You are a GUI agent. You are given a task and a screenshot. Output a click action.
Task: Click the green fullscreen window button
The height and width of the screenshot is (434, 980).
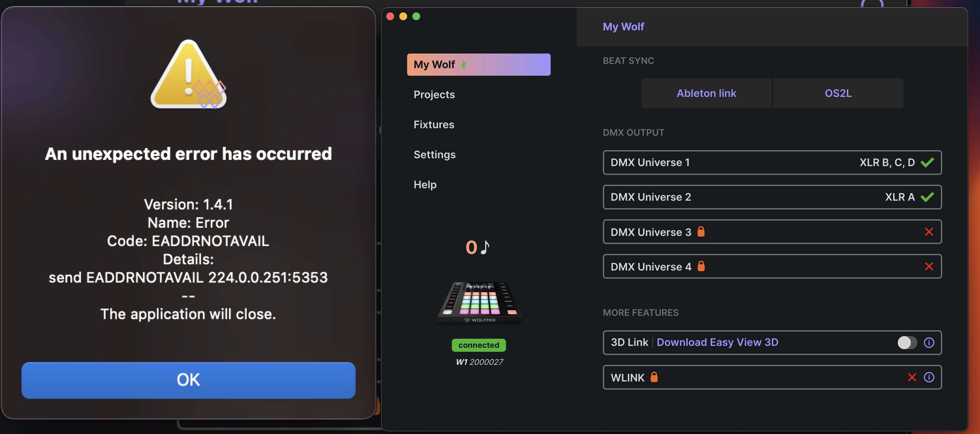[x=416, y=16]
